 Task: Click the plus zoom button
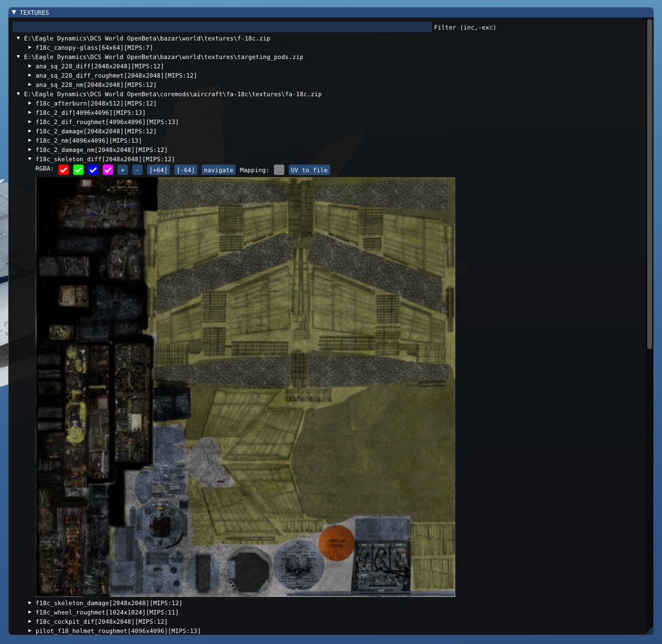(x=122, y=170)
